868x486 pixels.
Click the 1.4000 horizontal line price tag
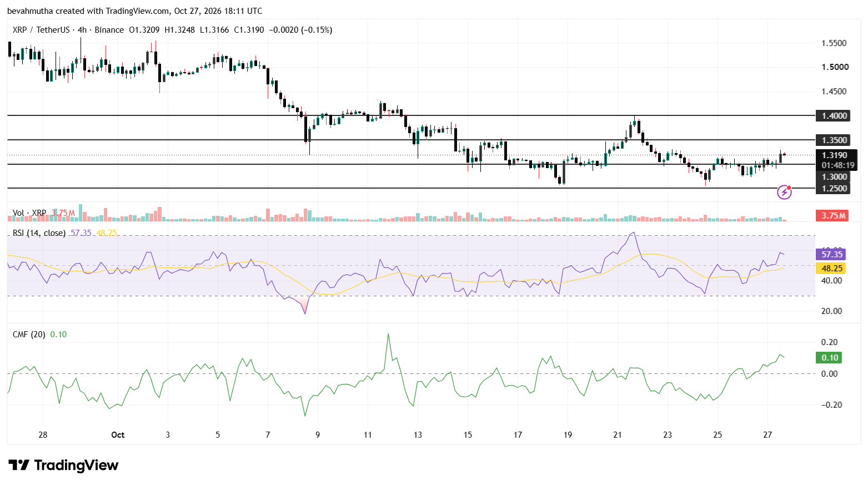click(x=834, y=116)
